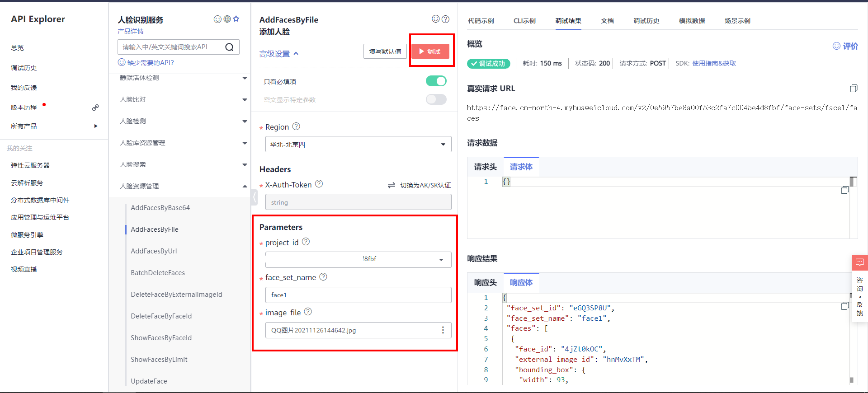Expand the 人脸库资源管理 category
Image resolution: width=868 pixels, height=393 pixels.
click(x=245, y=143)
